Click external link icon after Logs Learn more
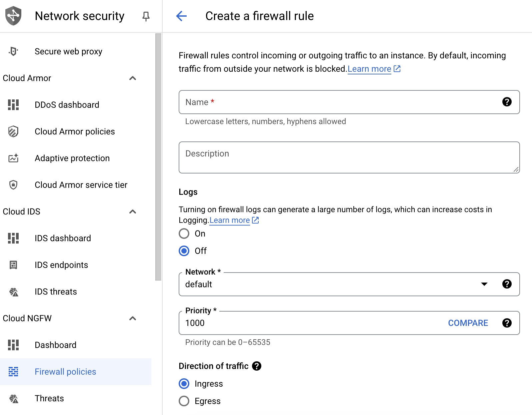Viewport: 532px width, 415px height. (255, 220)
